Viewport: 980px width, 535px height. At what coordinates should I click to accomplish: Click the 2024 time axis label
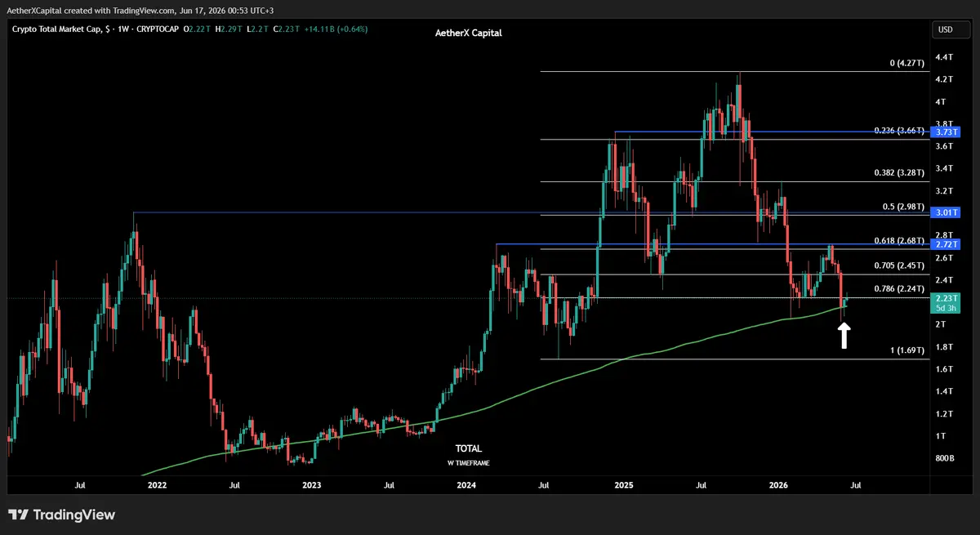tap(467, 485)
